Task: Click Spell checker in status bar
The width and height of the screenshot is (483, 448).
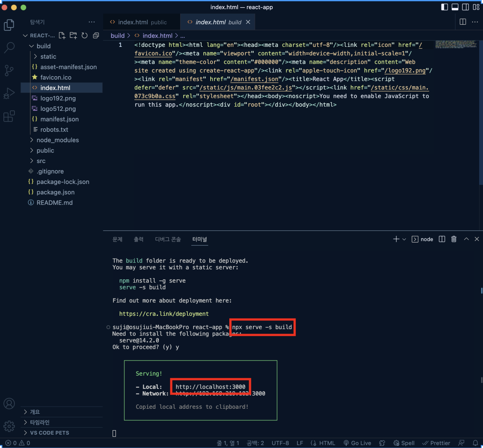Action: pos(404,443)
